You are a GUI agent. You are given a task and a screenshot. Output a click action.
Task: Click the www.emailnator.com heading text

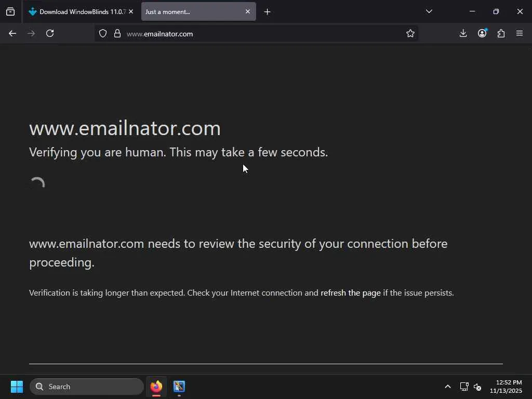point(125,128)
